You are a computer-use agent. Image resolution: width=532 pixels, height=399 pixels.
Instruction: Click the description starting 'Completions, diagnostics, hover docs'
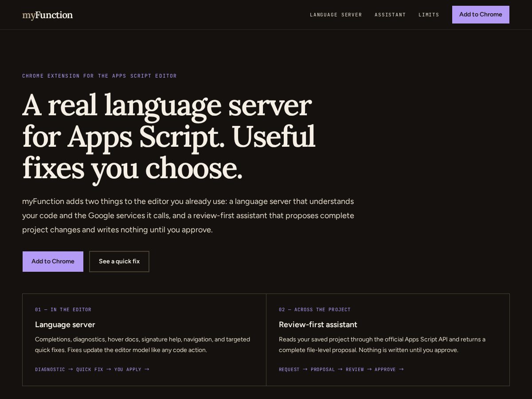click(143, 344)
